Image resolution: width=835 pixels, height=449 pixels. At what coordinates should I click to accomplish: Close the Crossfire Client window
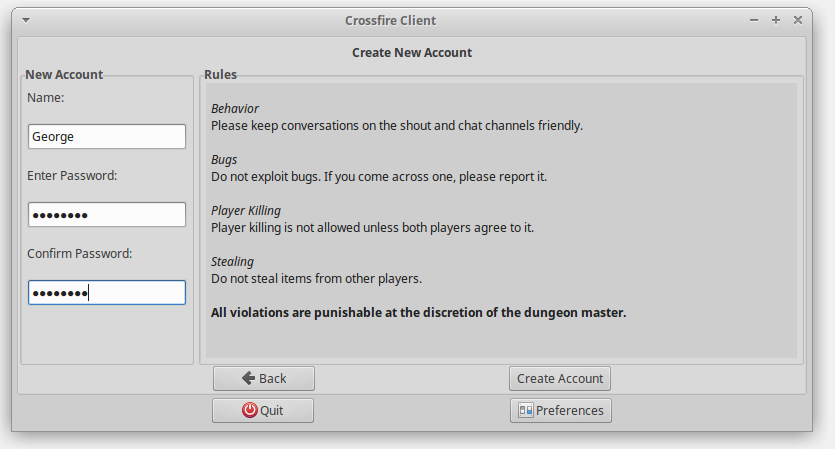[x=798, y=20]
